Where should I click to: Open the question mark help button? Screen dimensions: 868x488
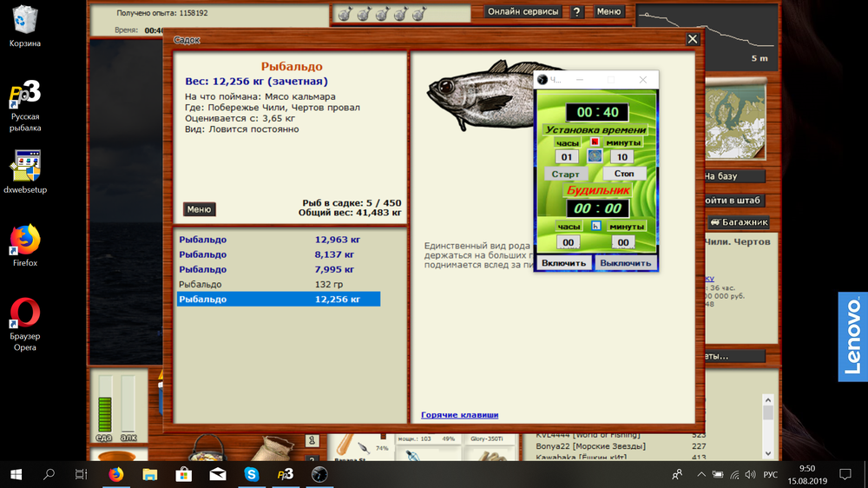[x=576, y=12]
